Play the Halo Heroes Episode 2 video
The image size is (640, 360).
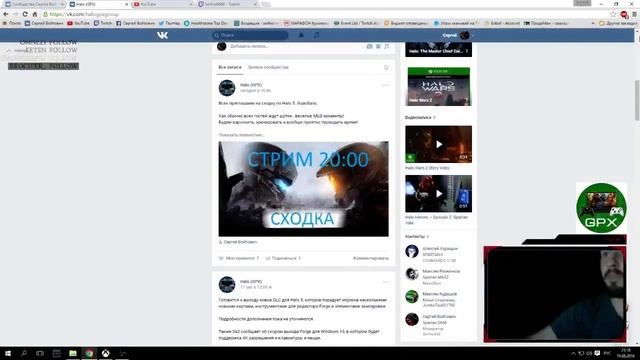click(x=438, y=193)
